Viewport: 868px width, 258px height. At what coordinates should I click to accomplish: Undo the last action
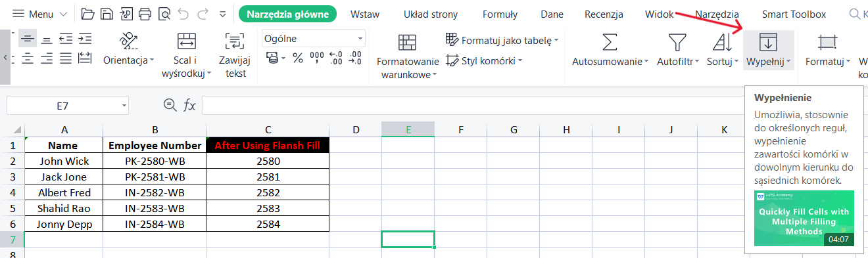[x=183, y=14]
